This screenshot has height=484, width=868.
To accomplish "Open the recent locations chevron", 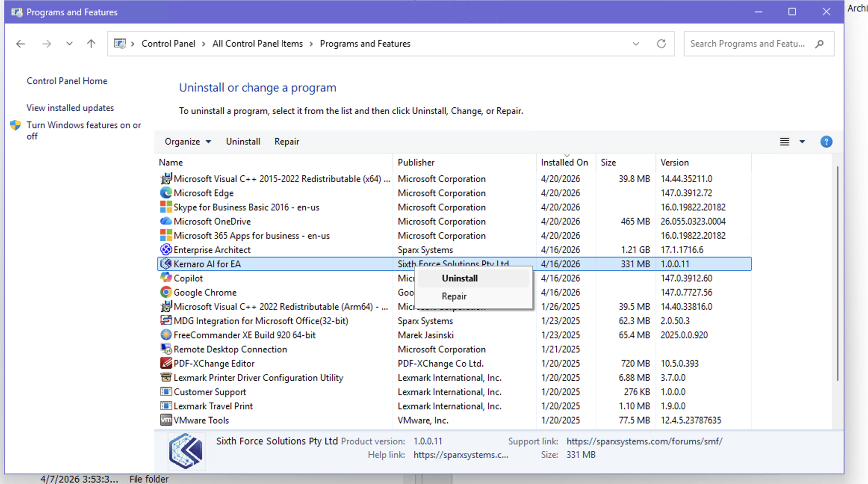I will [x=69, y=44].
